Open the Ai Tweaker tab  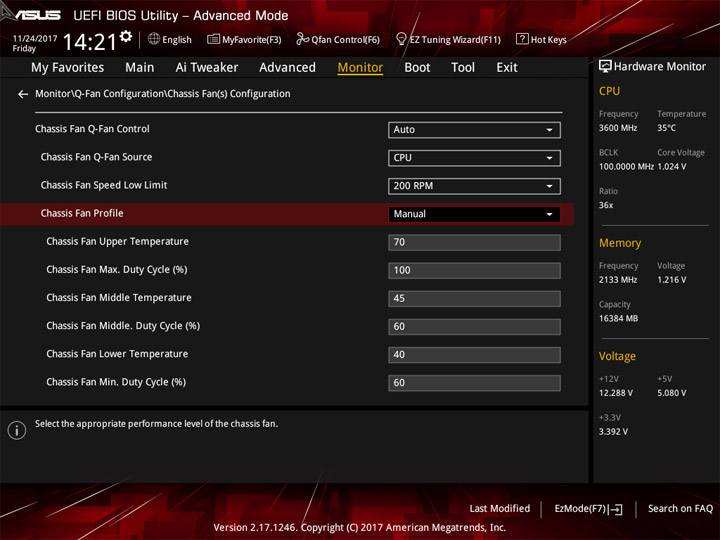tap(207, 68)
